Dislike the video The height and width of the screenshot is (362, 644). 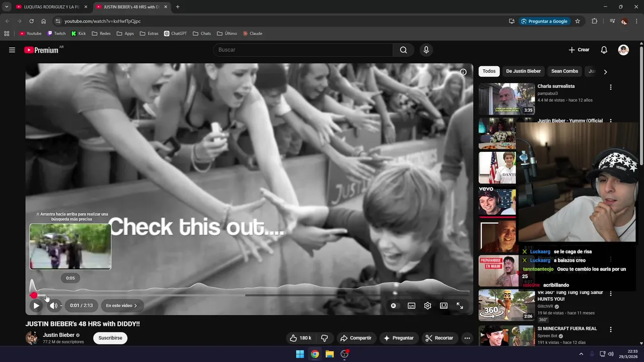click(325, 338)
